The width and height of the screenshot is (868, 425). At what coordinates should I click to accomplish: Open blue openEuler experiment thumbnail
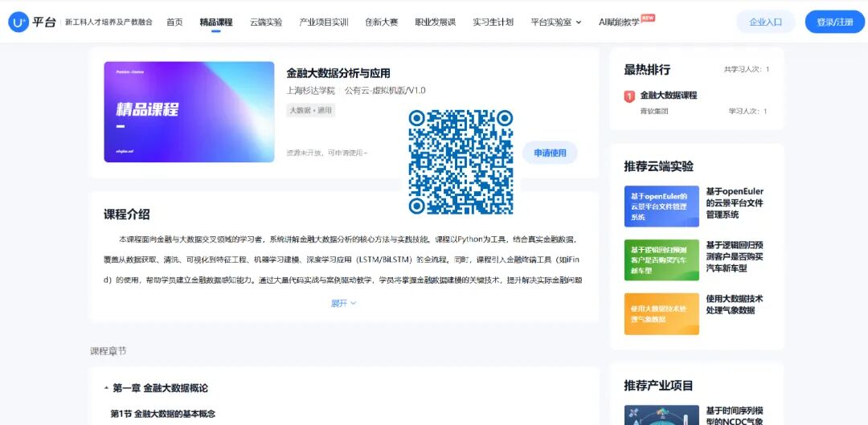tap(661, 206)
